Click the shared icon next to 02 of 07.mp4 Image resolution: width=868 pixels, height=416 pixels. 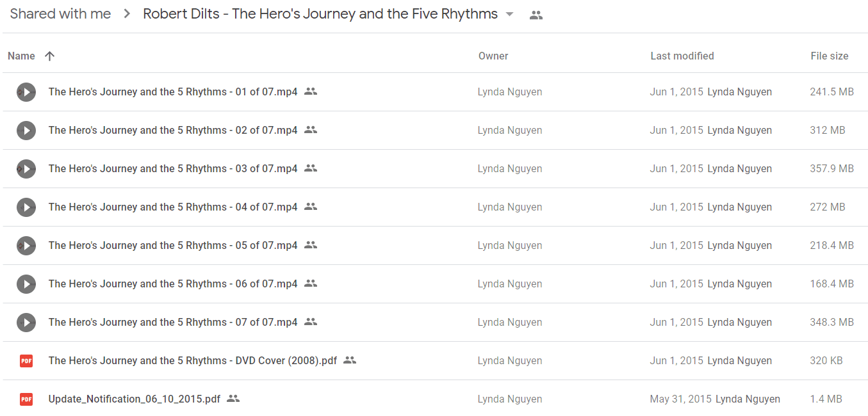[311, 130]
